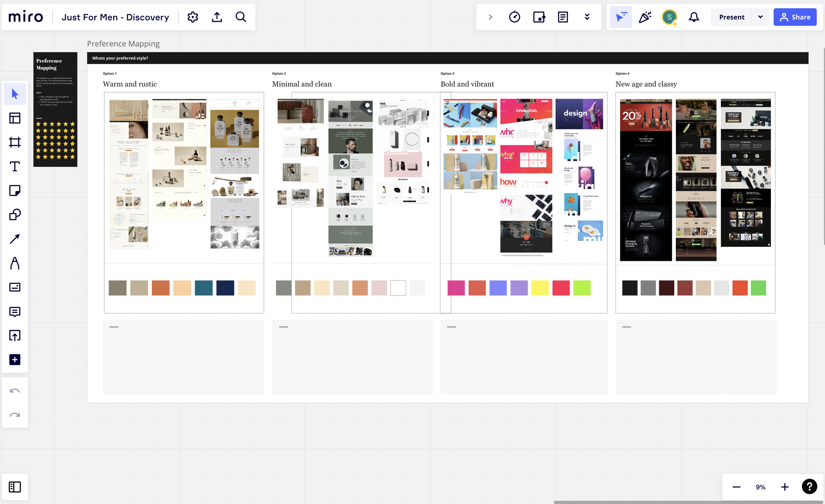Open the Comment tool
825x504 pixels.
pyautogui.click(x=15, y=312)
